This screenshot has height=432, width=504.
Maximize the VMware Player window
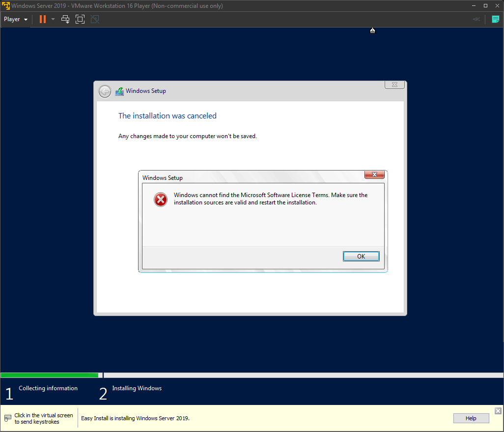coord(485,6)
